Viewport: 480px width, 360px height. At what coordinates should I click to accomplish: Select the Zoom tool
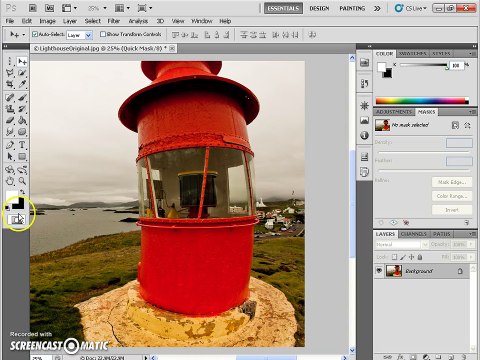[x=22, y=181]
